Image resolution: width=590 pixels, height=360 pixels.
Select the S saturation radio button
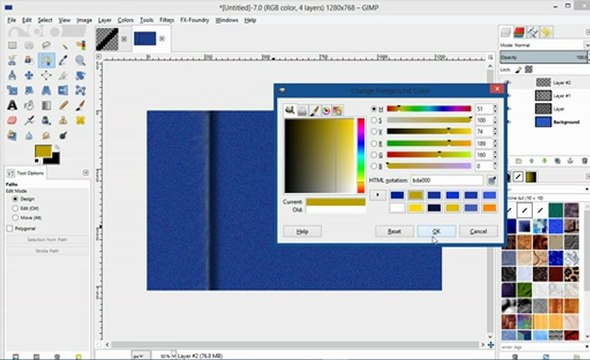click(374, 120)
